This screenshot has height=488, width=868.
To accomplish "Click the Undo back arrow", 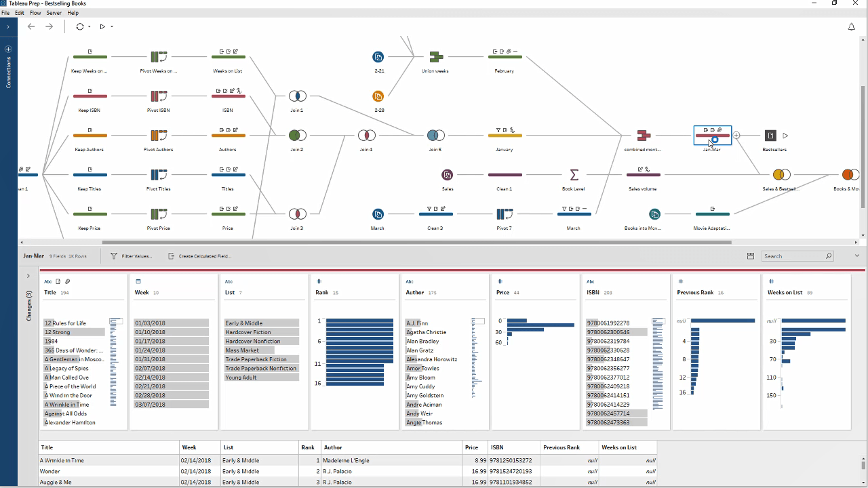I will 31,26.
